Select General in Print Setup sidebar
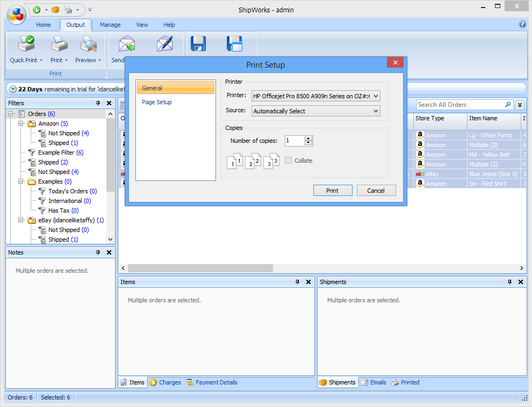 tap(176, 88)
